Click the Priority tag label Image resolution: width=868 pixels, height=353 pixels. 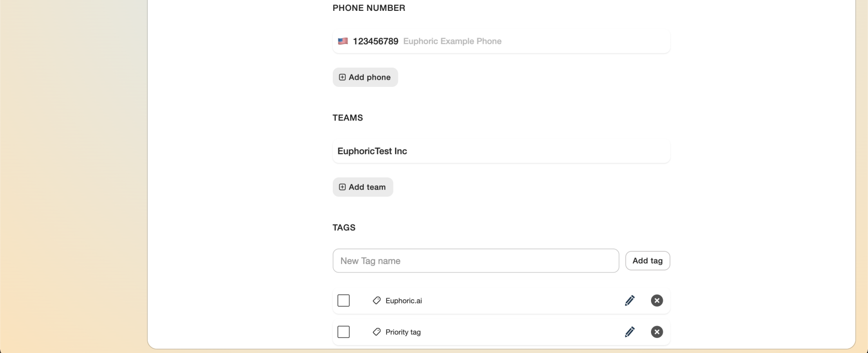tap(403, 332)
